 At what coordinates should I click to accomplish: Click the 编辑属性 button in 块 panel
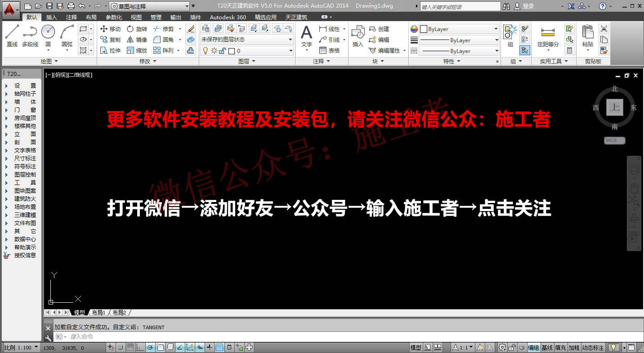point(385,50)
